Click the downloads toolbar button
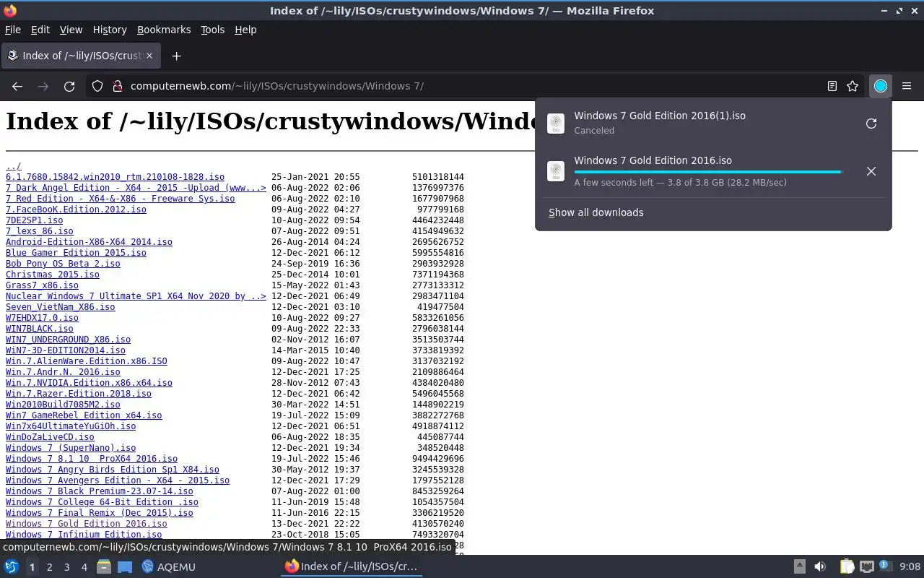This screenshot has height=578, width=924. (x=881, y=86)
